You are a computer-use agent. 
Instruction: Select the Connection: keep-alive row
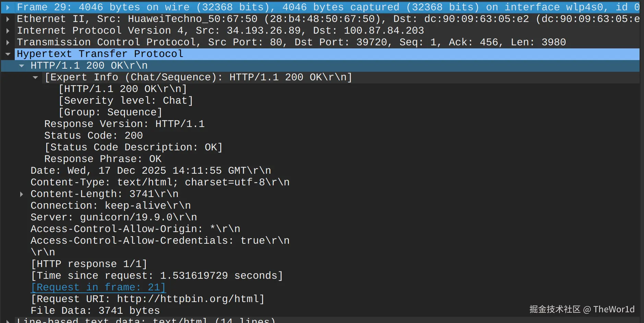pos(110,206)
